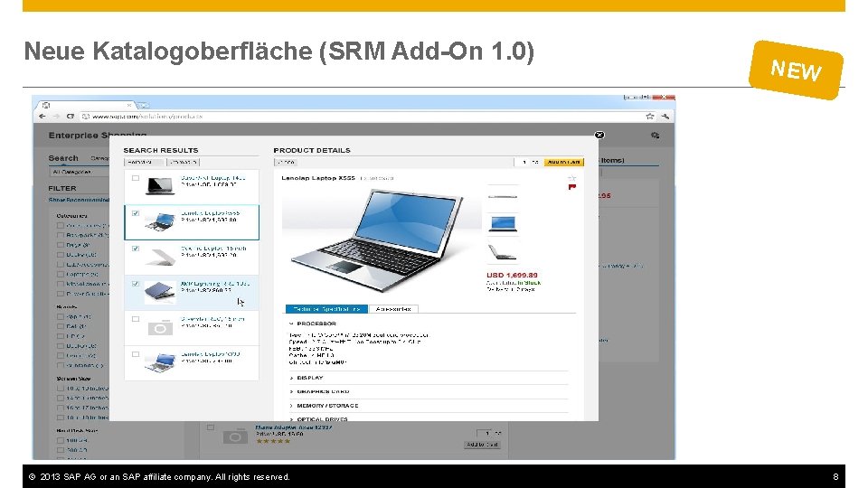Click the camera placeholder image in search results

(x=160, y=328)
